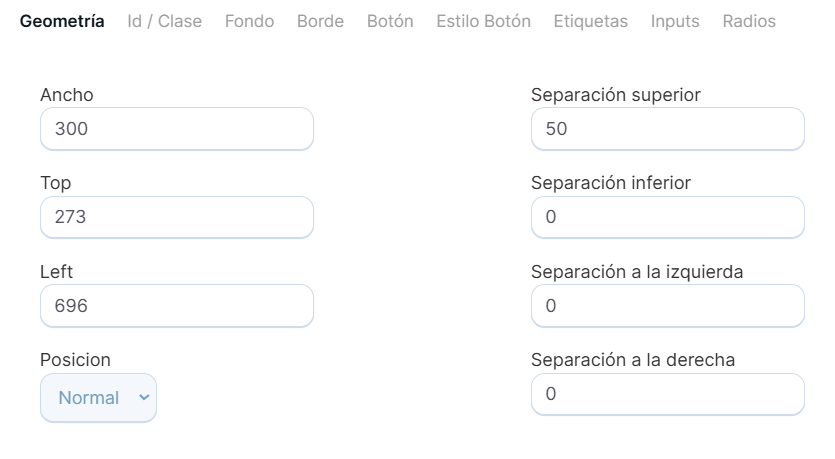Open the Radios tab
The image size is (835, 459).
[749, 21]
